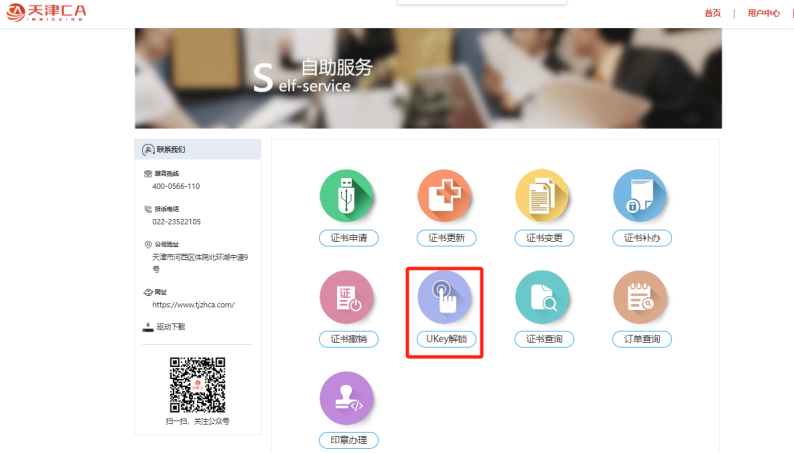Click the 订单查询 label button

tap(642, 339)
